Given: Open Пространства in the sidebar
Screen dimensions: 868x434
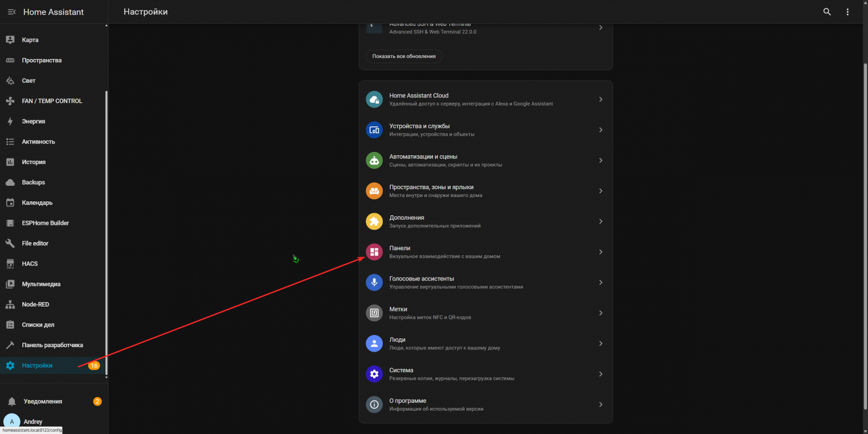Looking at the screenshot, I should click(52, 60).
